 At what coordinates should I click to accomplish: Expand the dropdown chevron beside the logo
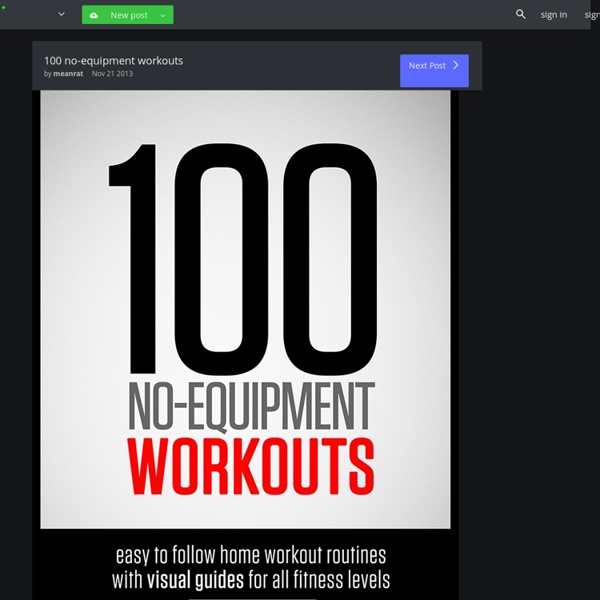tap(61, 15)
